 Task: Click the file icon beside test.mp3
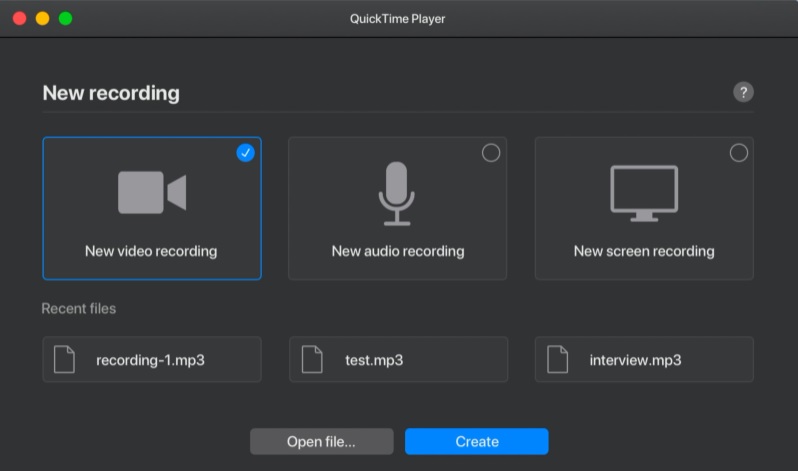coord(311,359)
